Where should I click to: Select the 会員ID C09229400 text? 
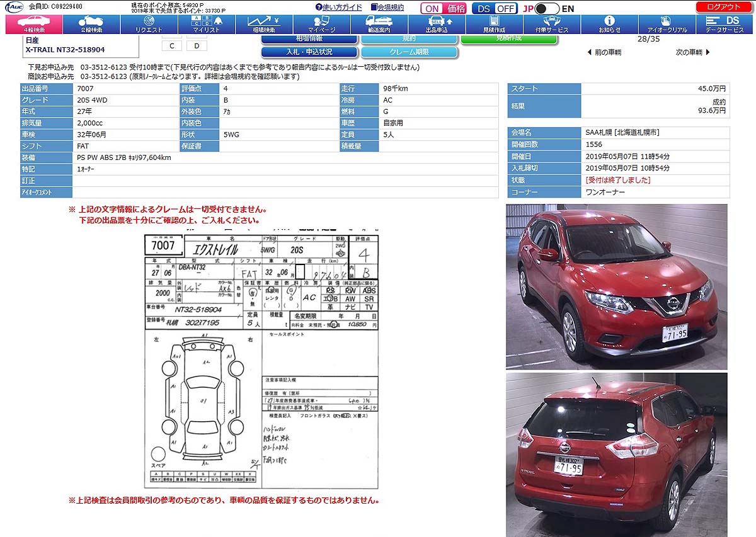(55, 7)
